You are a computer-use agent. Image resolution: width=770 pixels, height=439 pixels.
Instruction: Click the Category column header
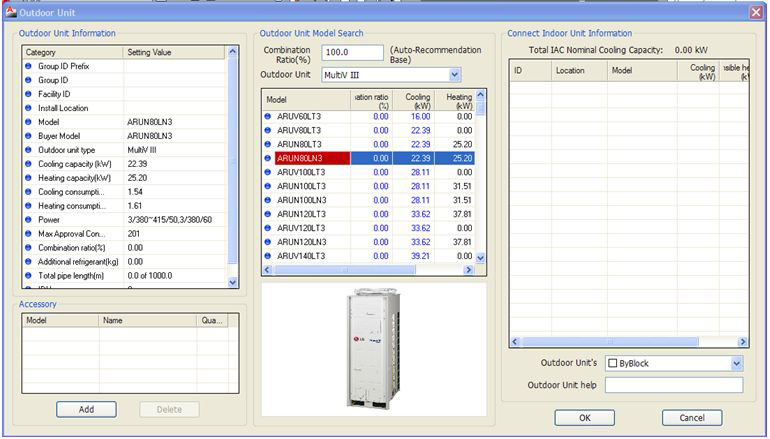[72, 52]
